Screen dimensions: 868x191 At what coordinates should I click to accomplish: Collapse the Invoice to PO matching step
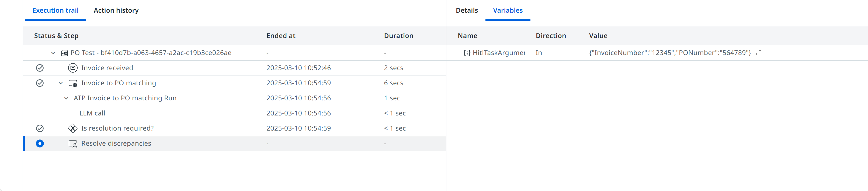click(x=61, y=83)
